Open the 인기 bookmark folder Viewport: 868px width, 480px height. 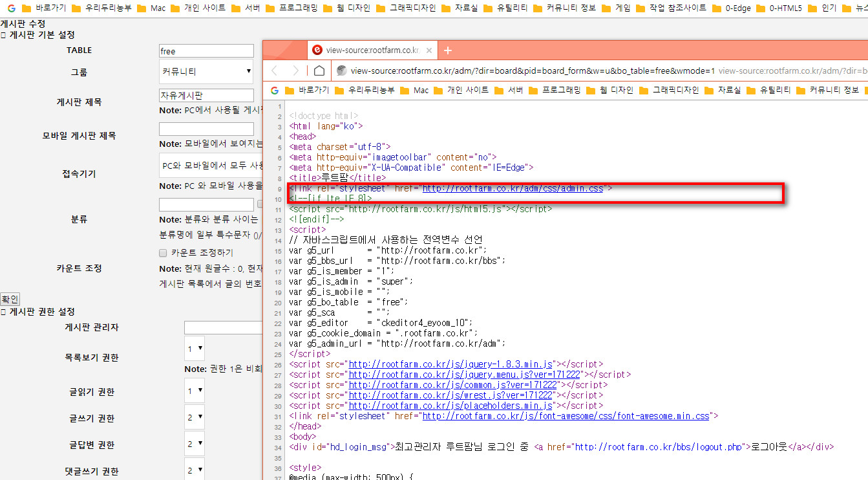(x=822, y=8)
